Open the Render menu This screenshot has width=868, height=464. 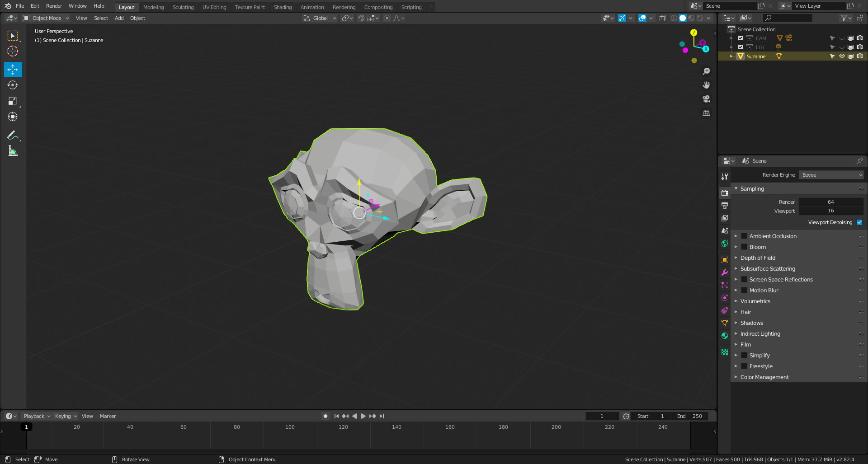pos(54,6)
